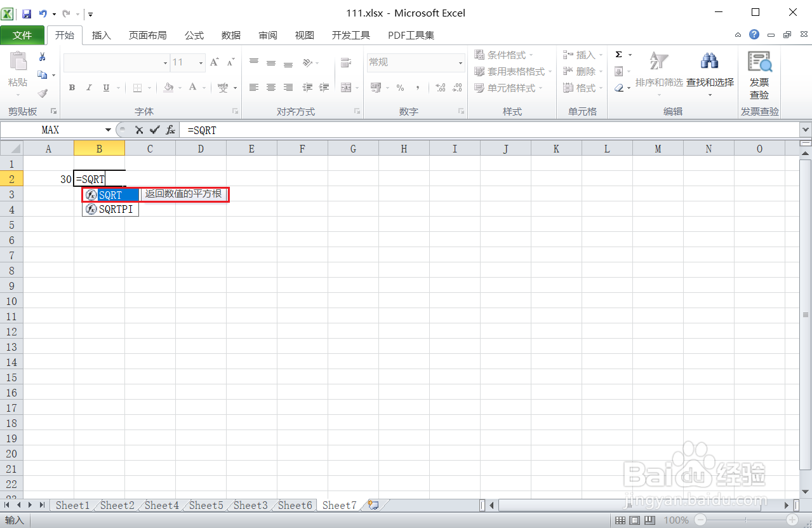The height and width of the screenshot is (528, 812).
Task: Click the Format Painter brush icon
Action: 43,93
